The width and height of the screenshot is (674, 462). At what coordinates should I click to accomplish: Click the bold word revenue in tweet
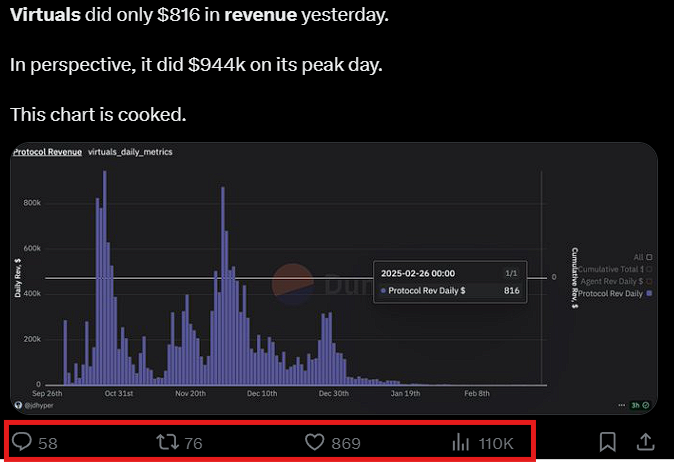coord(260,15)
